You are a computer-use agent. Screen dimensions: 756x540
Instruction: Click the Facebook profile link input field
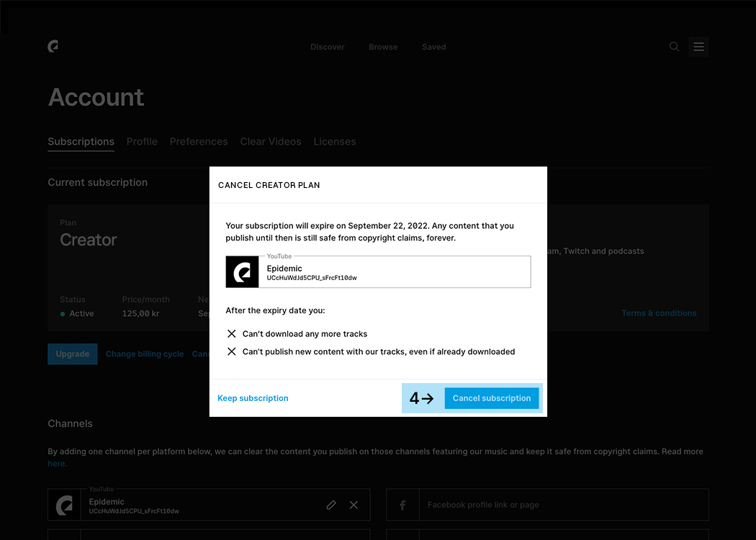[564, 505]
